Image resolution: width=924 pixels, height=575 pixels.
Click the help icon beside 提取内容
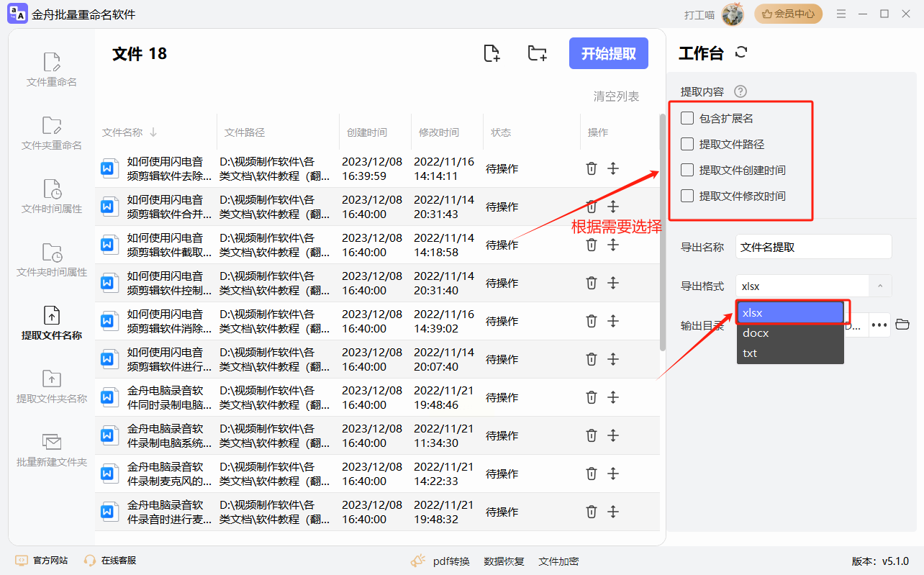740,91
